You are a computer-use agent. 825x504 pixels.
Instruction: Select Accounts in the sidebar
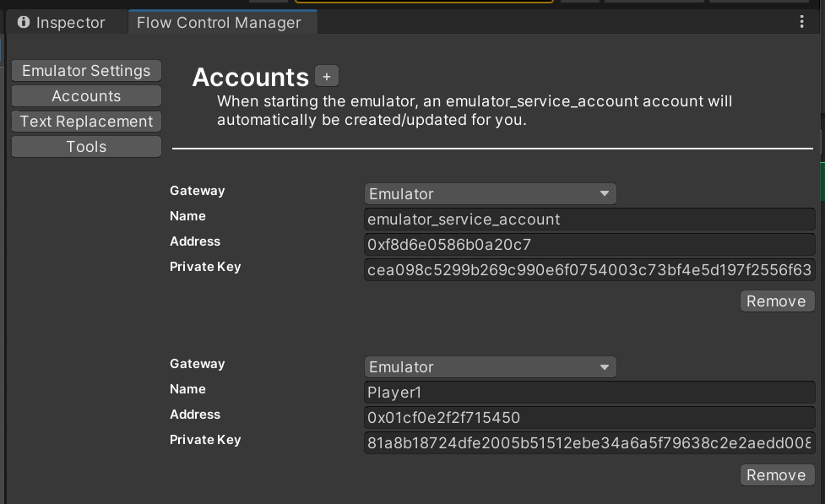point(85,95)
